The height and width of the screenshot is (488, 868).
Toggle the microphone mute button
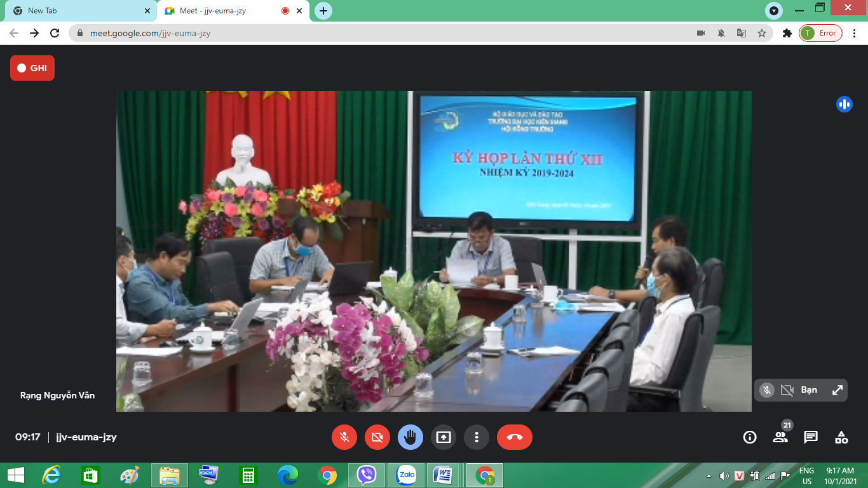tap(344, 437)
